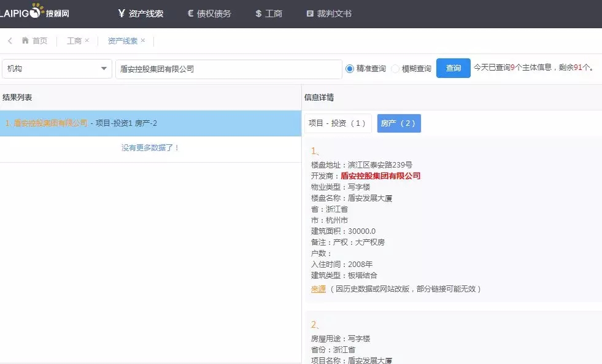Screen dimensions: 602x364
Task: Open the 资产线索 top menu
Action: pos(141,14)
